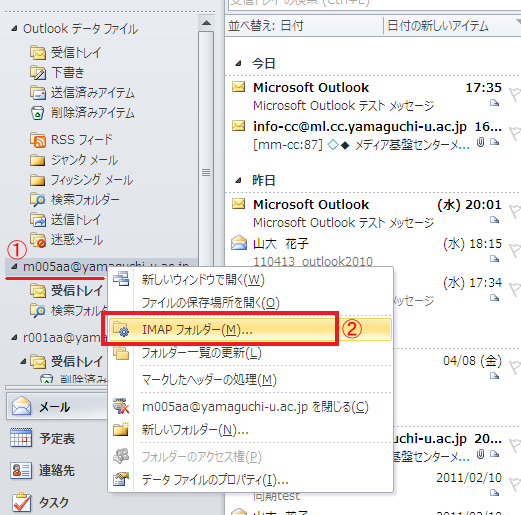This screenshot has height=515, width=521.
Task: Click the close-account icon beside m005aa を閉じる
Action: (121, 406)
